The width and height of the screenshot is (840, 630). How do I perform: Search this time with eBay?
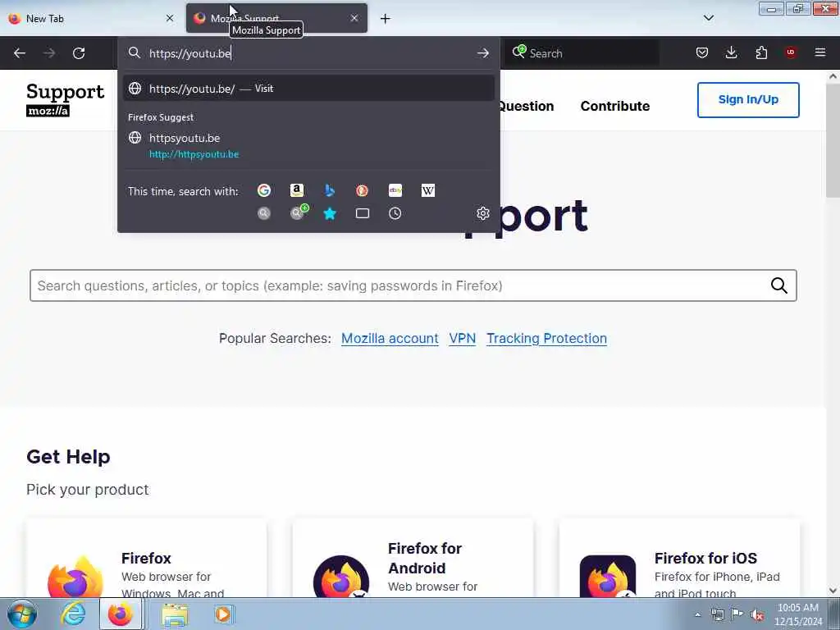point(395,190)
